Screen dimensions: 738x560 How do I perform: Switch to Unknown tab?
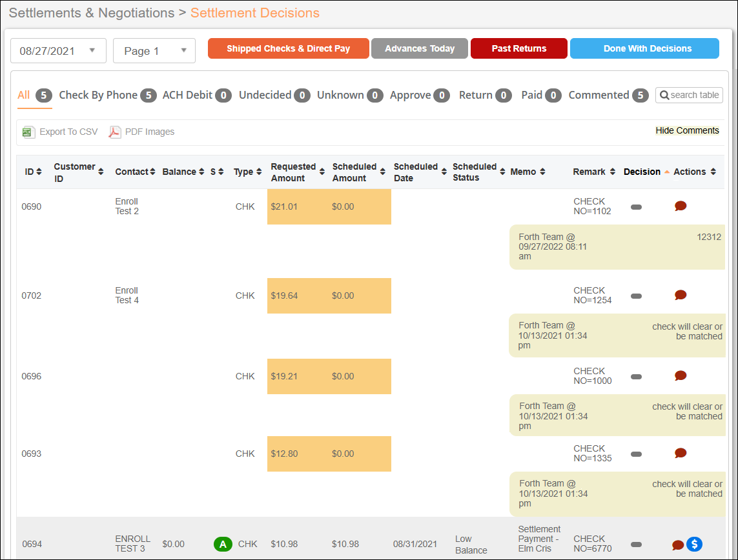(350, 95)
